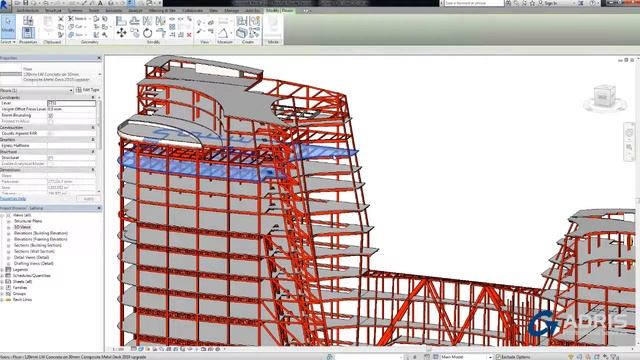The height and width of the screenshot is (360, 640).
Task: Collapse the Graphics section
Action: (93, 140)
